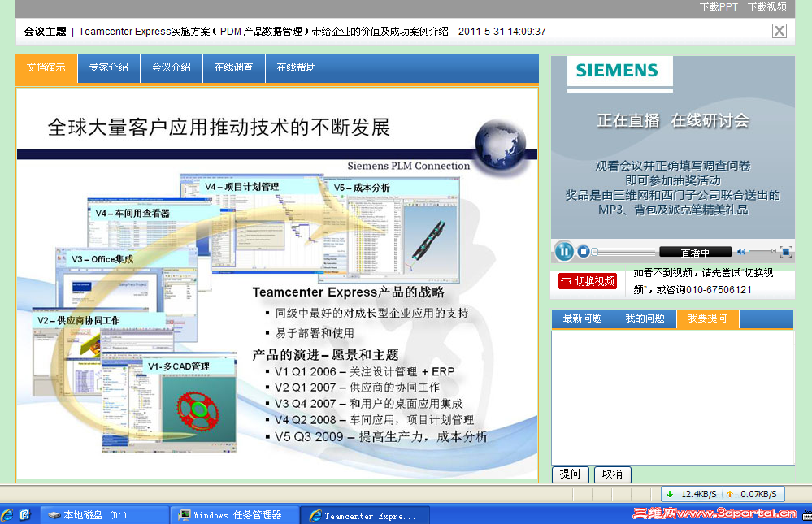Click the upload speed 0.07KB/S indicator

(752, 494)
